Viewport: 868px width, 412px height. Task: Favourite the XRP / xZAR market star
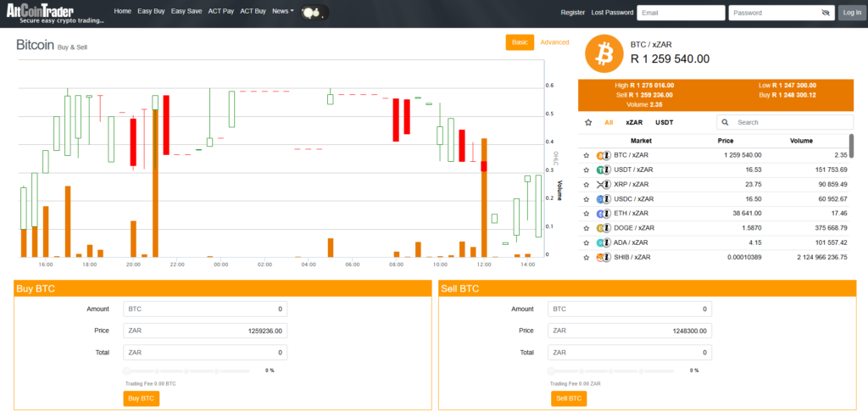(x=587, y=185)
